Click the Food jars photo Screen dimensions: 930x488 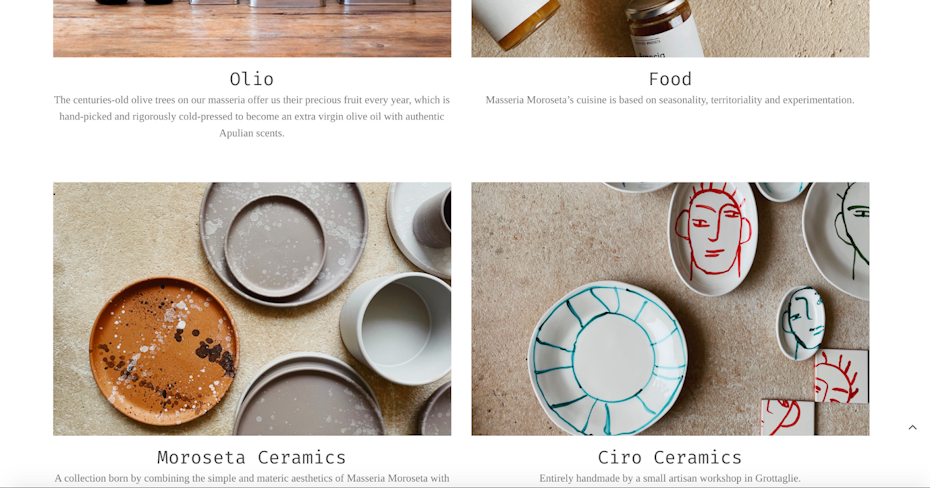point(670,28)
